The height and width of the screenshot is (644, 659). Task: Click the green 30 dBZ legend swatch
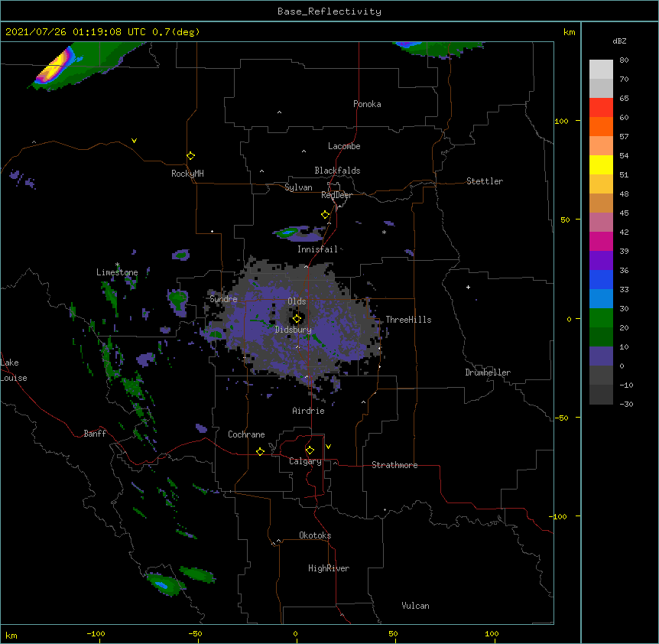[601, 318]
